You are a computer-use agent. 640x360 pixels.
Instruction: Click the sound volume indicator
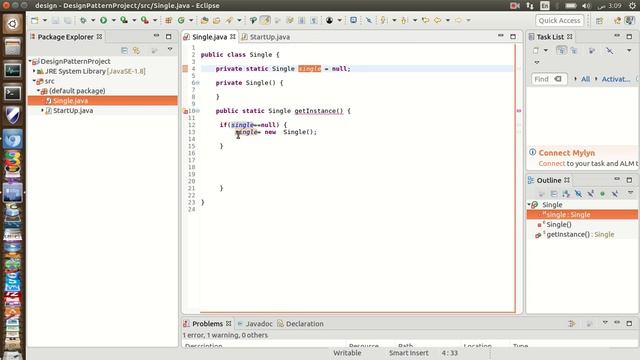click(587, 6)
